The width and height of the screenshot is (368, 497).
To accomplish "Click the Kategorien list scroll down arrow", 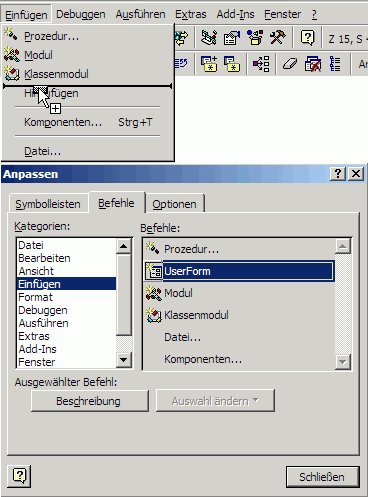I will pos(124,360).
